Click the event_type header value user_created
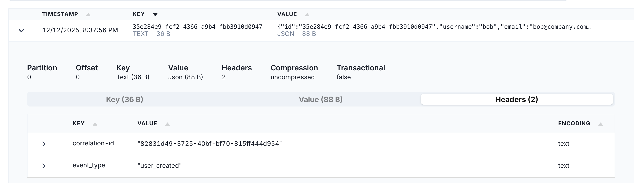Image resolution: width=644 pixels, height=183 pixels. [159, 165]
